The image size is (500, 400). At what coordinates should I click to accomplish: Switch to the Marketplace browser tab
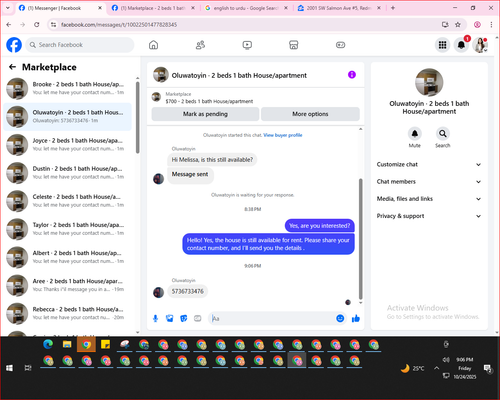pyautogui.click(x=153, y=8)
